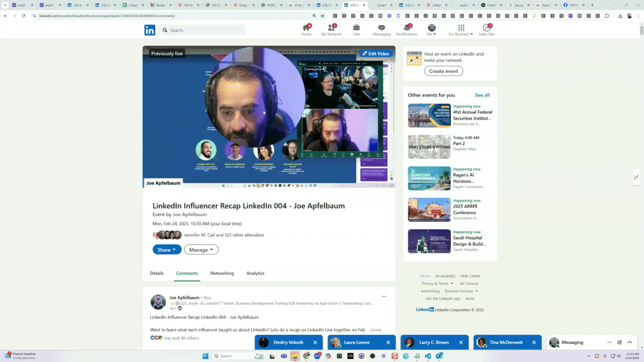Expand the Business Services footer menu
This screenshot has width=644, height=362.
click(x=461, y=291)
